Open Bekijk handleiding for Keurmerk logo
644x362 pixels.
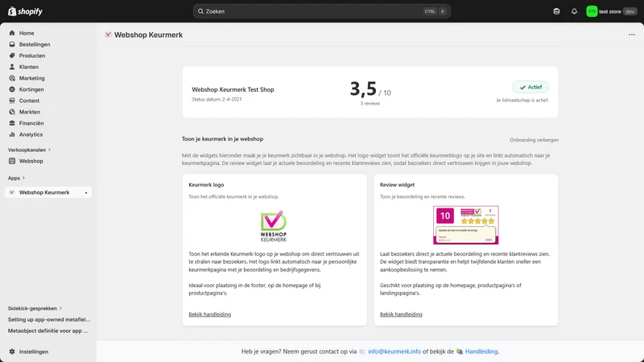pyautogui.click(x=210, y=315)
